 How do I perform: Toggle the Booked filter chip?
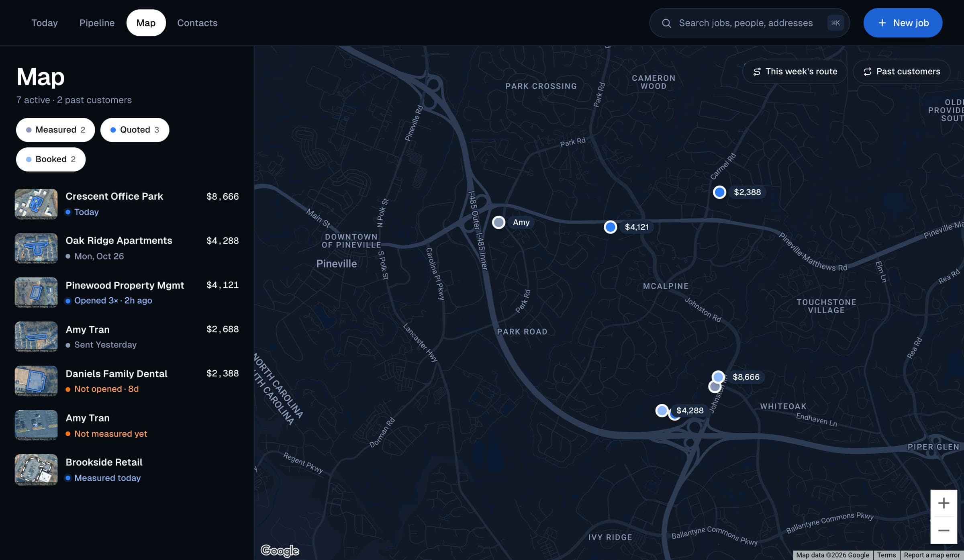tap(51, 159)
